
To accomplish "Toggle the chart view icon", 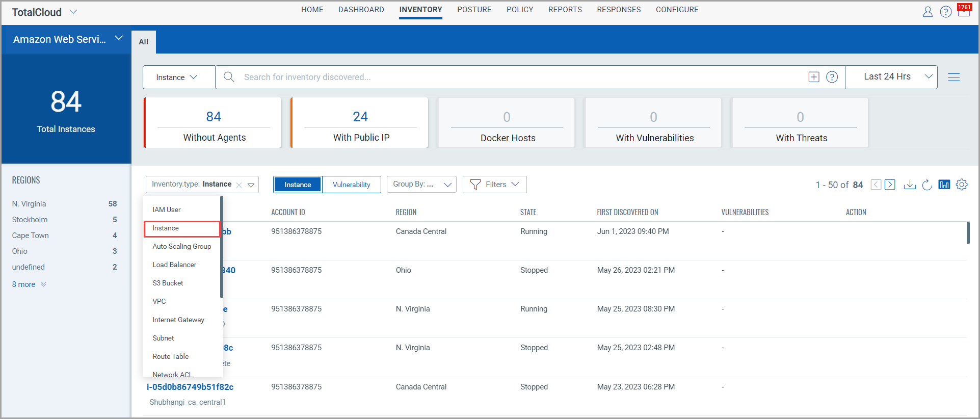I will pyautogui.click(x=944, y=185).
